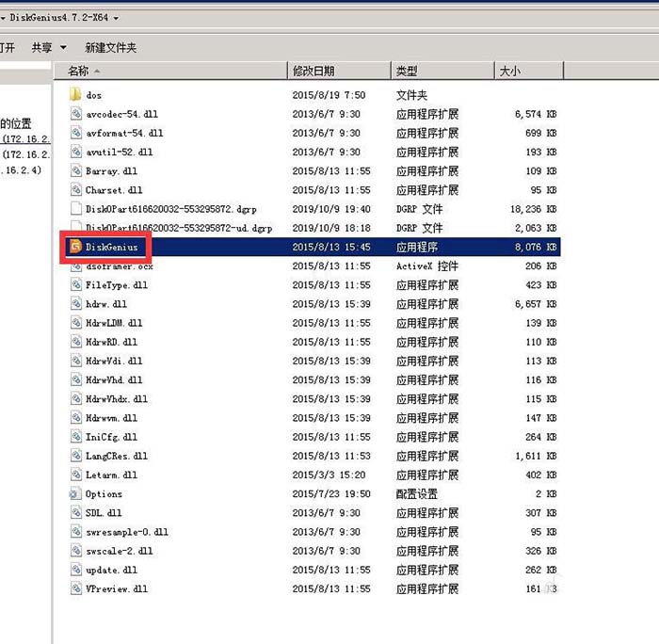Click the 2015/3/3 15:20 date cell

coord(329,475)
